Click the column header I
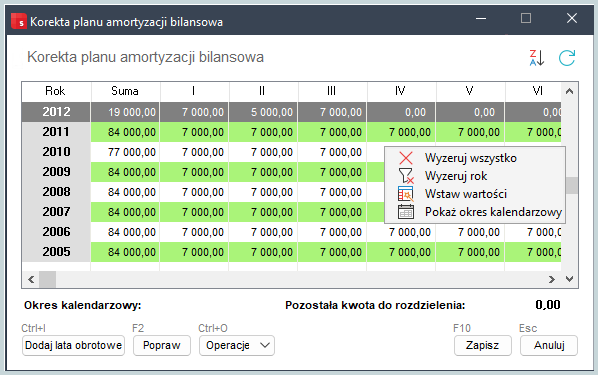Screen dimensions: 598x375 [195, 91]
